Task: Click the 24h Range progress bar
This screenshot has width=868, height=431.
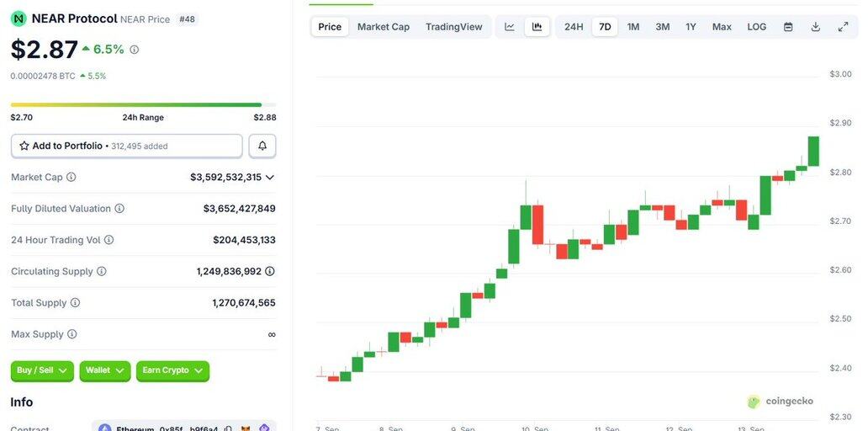Action: pyautogui.click(x=136, y=105)
